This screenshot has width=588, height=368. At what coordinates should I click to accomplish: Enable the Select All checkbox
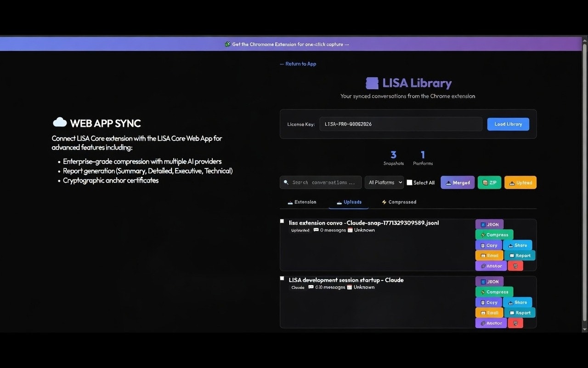pos(409,182)
